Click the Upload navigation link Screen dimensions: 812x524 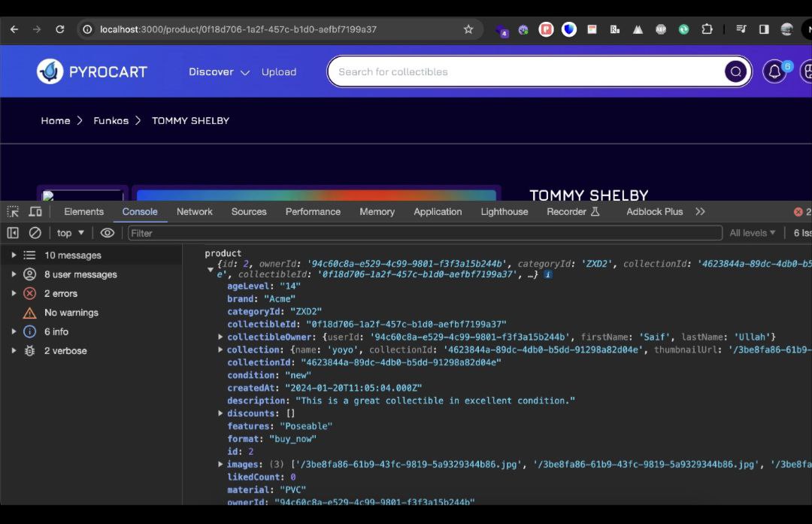pyautogui.click(x=279, y=72)
